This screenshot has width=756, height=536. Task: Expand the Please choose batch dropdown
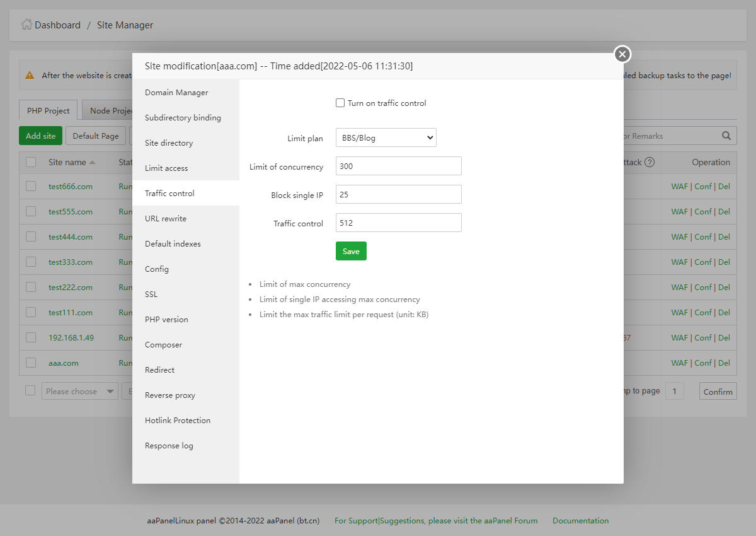point(80,391)
